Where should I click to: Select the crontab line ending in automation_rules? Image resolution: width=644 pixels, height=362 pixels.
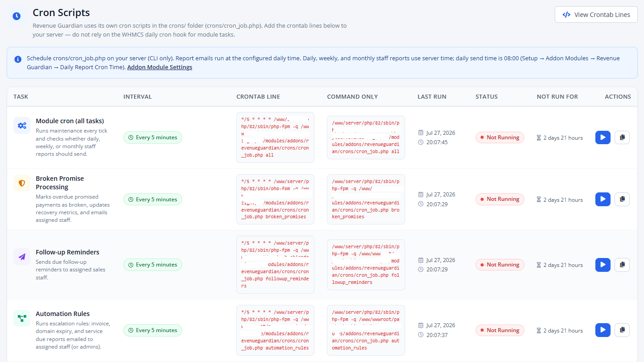coord(275,330)
